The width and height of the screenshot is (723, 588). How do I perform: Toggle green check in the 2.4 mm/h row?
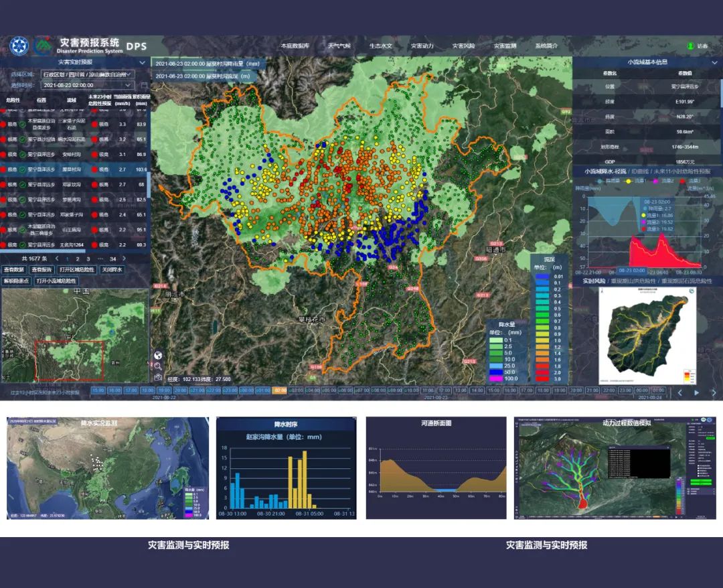(22, 214)
